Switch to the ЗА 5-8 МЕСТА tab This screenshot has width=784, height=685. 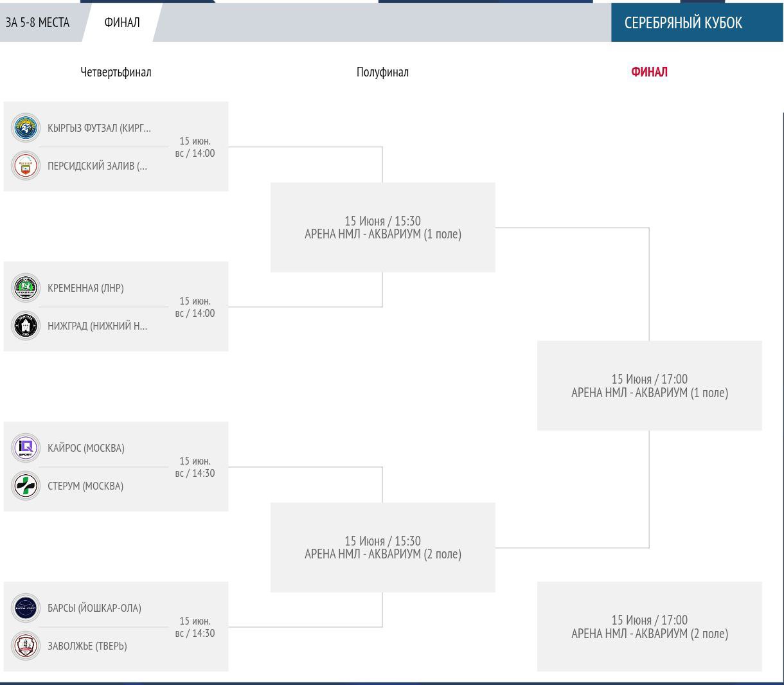[37, 22]
